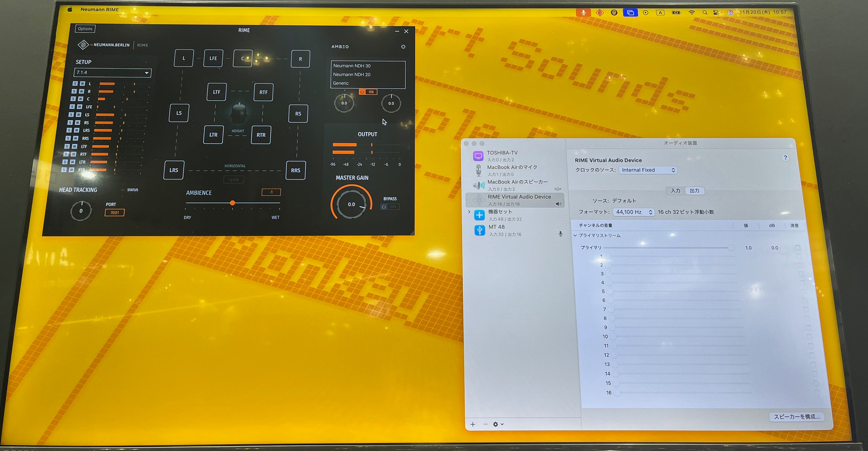Viewport: 868px width, 451px height.
Task: Open the Internal Fixed clock source dropdown
Action: (648, 170)
